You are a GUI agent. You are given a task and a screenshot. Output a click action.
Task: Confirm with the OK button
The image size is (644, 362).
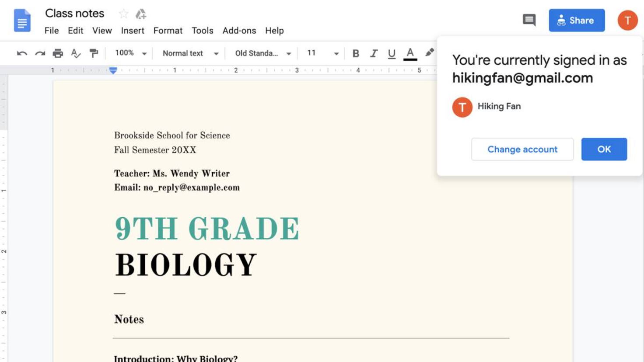[604, 149]
